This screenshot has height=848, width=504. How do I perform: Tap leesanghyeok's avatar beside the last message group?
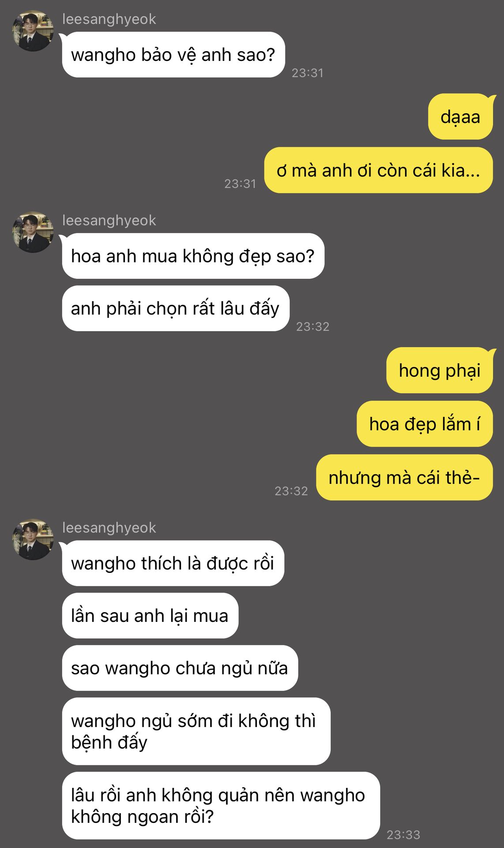coord(33,539)
